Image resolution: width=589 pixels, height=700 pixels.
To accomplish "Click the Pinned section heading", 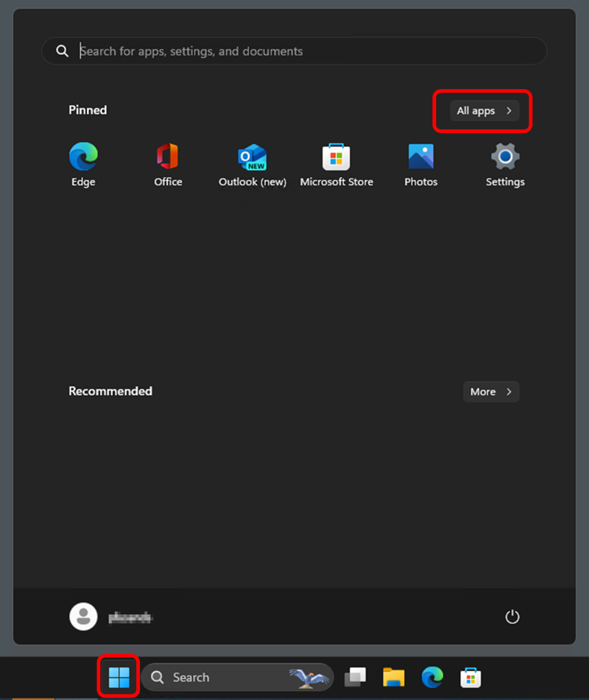I will (x=88, y=110).
